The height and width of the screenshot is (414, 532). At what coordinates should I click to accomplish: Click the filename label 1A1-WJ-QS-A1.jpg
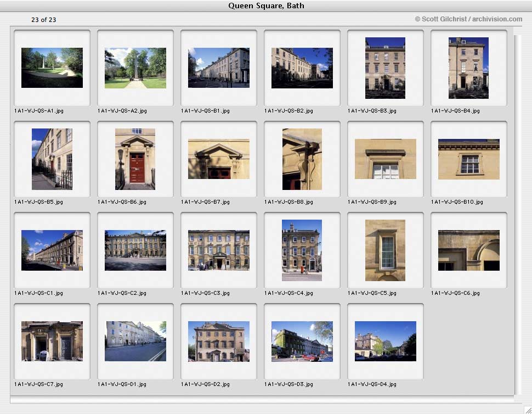39,111
